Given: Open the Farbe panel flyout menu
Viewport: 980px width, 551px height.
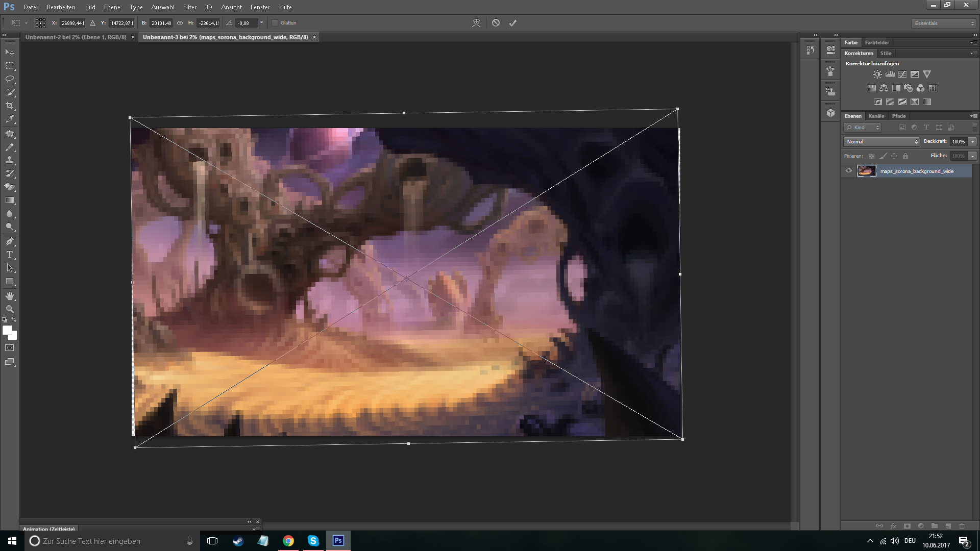Looking at the screenshot, I should [x=974, y=43].
